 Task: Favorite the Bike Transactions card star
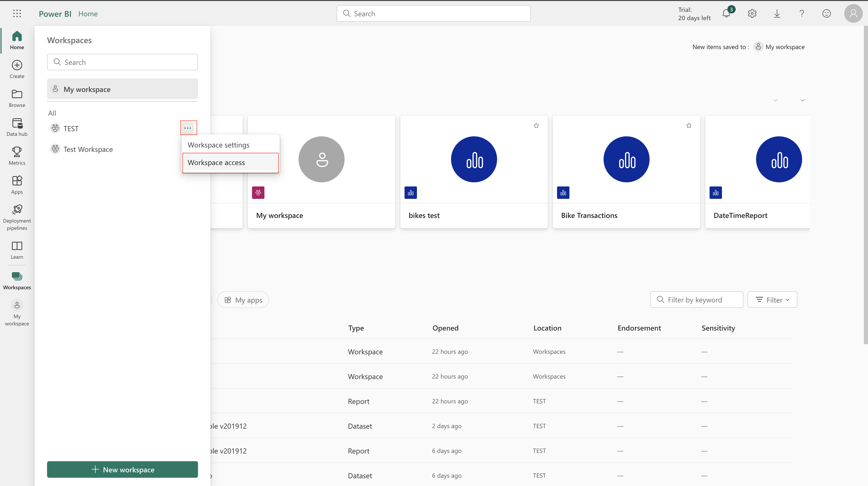click(689, 126)
